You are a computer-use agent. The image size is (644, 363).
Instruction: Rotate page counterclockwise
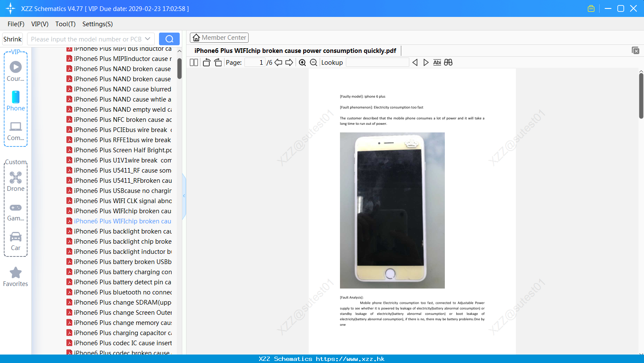click(206, 63)
